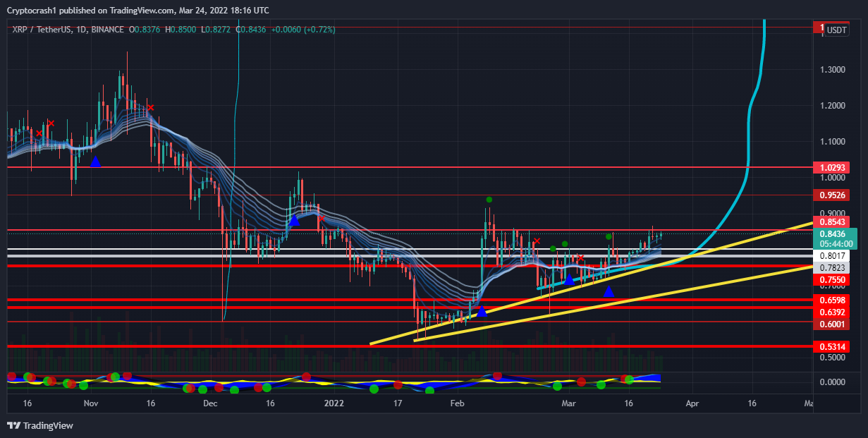Select the 0.9526 price label
This screenshot has width=868, height=438.
(x=832, y=195)
